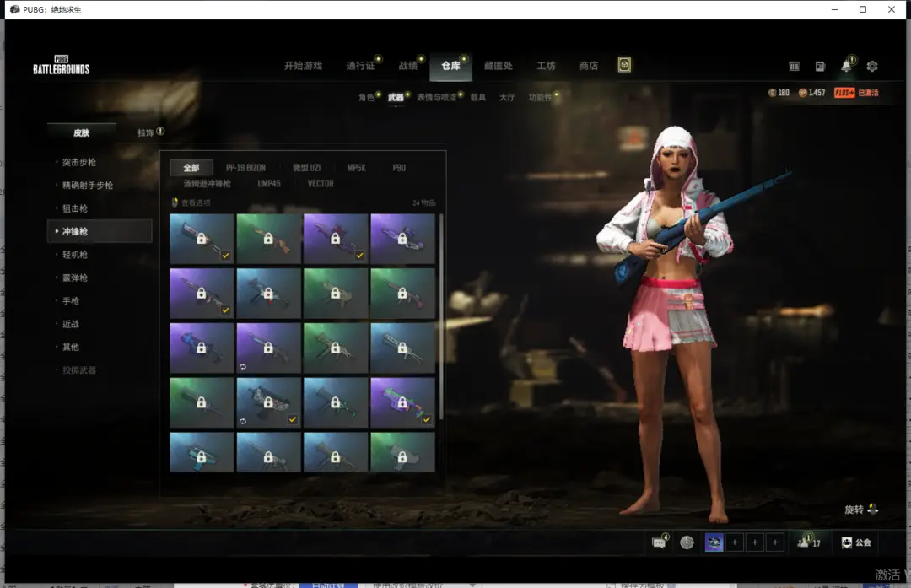This screenshot has height=588, width=911.
Task: Toggle checkmark on first skin in second row
Action: [225, 310]
